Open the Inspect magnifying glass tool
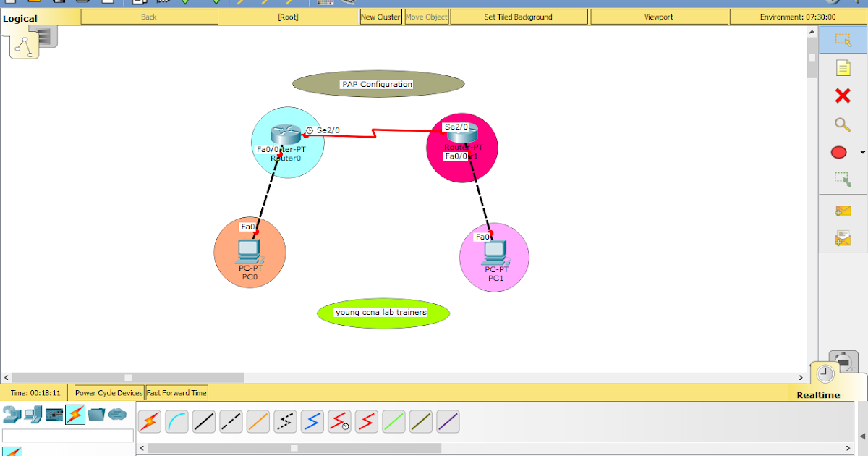Image resolution: width=868 pixels, height=456 pixels. tap(841, 124)
